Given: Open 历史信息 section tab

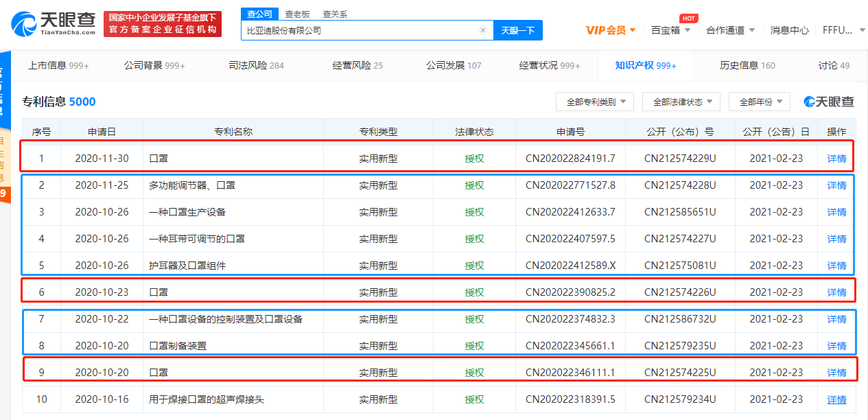Looking at the screenshot, I should (x=747, y=65).
